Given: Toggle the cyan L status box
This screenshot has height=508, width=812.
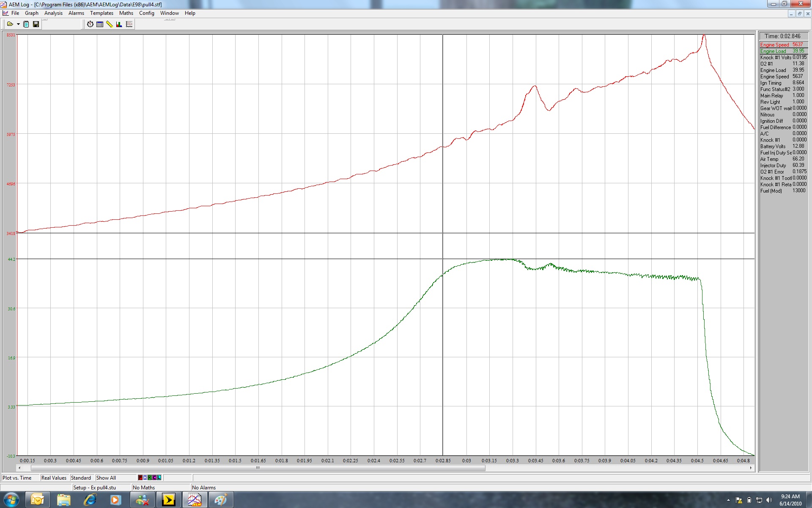Looking at the screenshot, I should (159, 478).
